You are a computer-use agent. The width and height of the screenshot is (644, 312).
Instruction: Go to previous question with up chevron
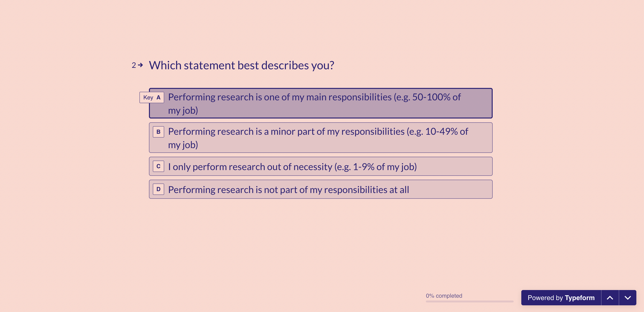point(610,298)
